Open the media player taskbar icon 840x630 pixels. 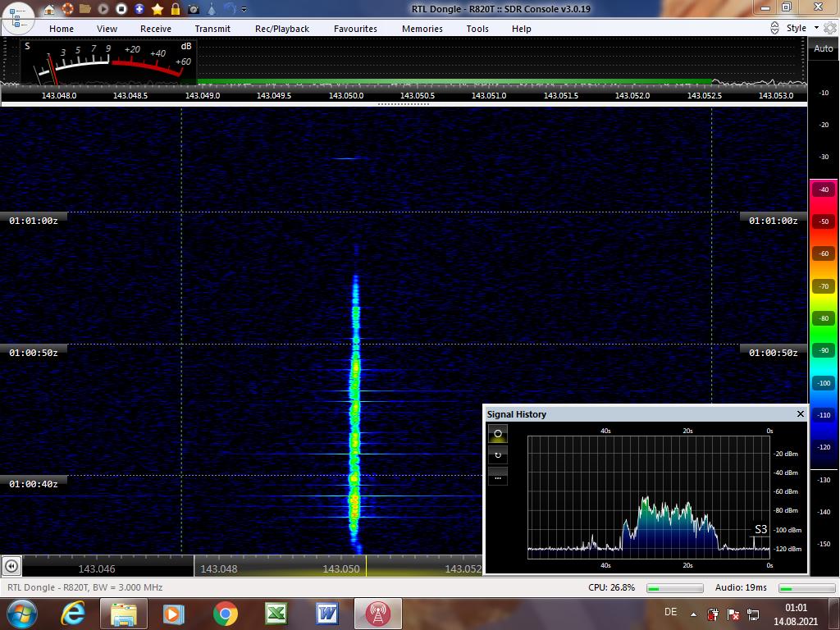tap(173, 614)
